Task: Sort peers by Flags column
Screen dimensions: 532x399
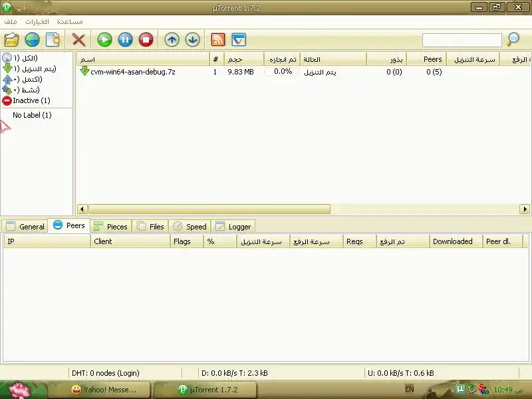Action: (x=187, y=241)
